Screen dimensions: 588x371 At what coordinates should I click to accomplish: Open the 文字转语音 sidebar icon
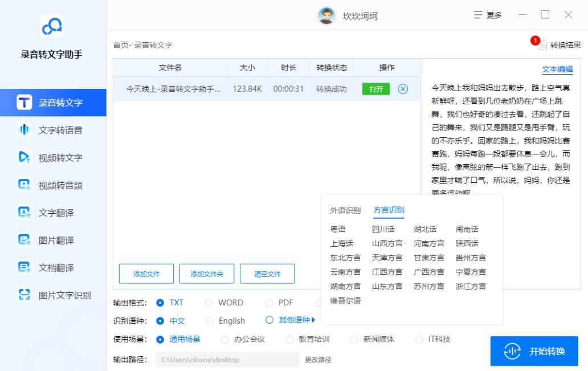coord(24,131)
